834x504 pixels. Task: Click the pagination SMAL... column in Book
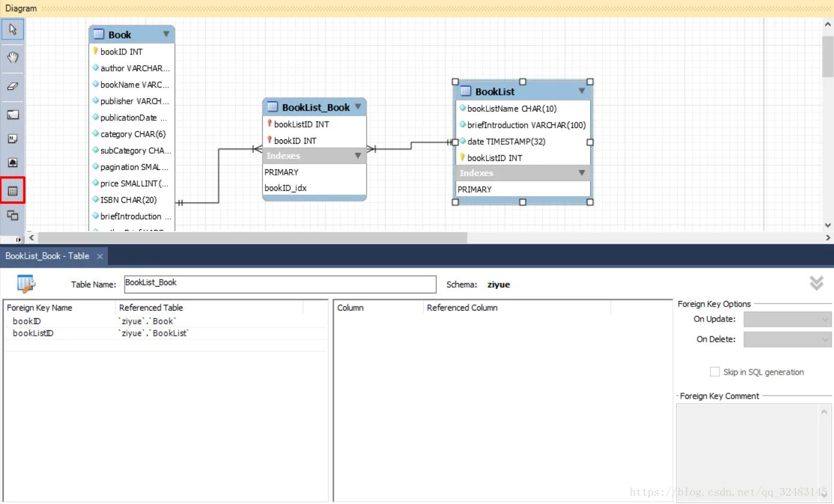[x=132, y=167]
